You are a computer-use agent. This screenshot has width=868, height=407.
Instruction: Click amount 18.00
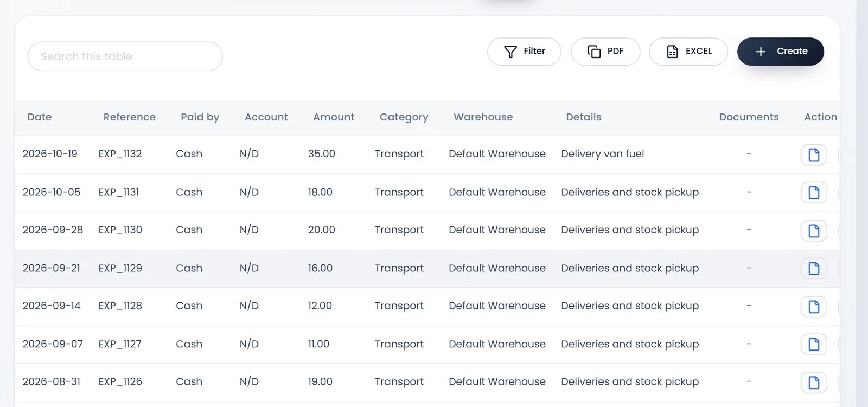(320, 192)
